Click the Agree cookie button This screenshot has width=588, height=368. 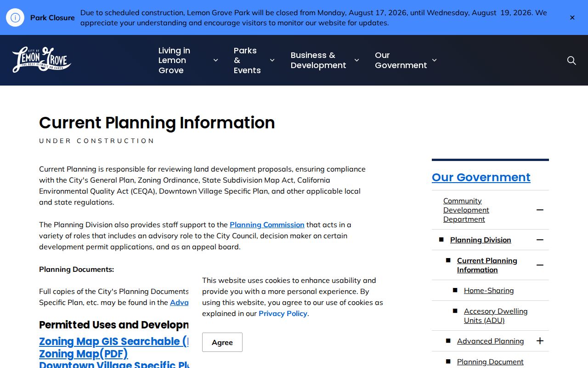[222, 342]
